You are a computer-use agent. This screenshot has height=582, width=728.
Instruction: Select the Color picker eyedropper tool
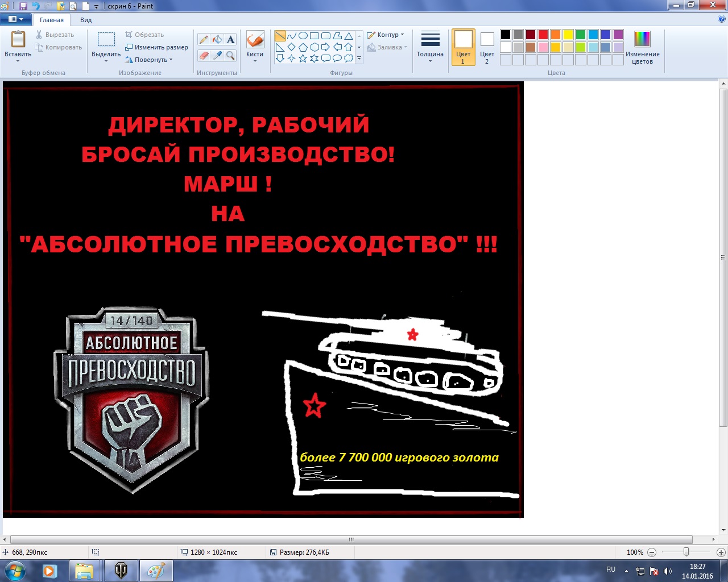click(217, 55)
